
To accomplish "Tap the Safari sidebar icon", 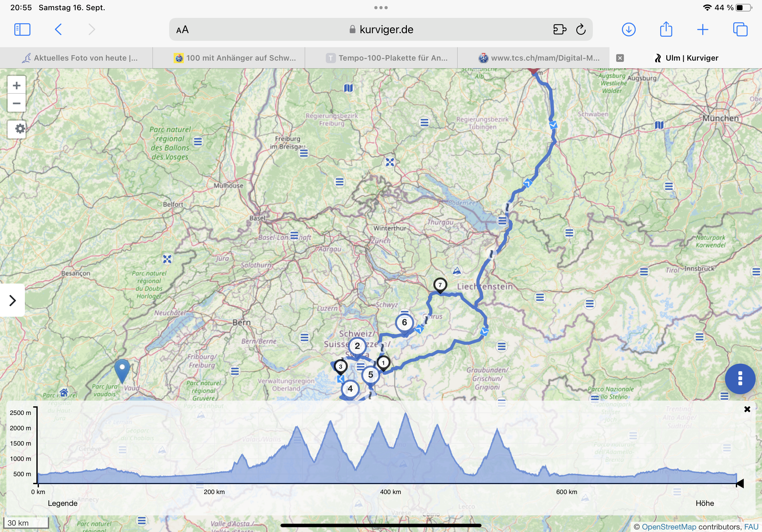I will tap(22, 30).
